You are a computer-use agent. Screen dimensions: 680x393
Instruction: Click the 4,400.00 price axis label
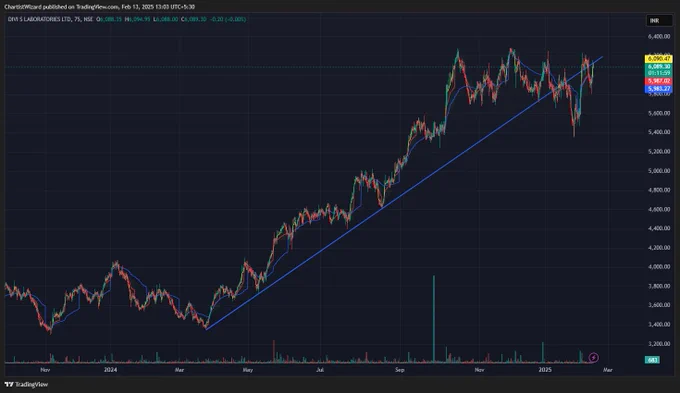click(659, 228)
